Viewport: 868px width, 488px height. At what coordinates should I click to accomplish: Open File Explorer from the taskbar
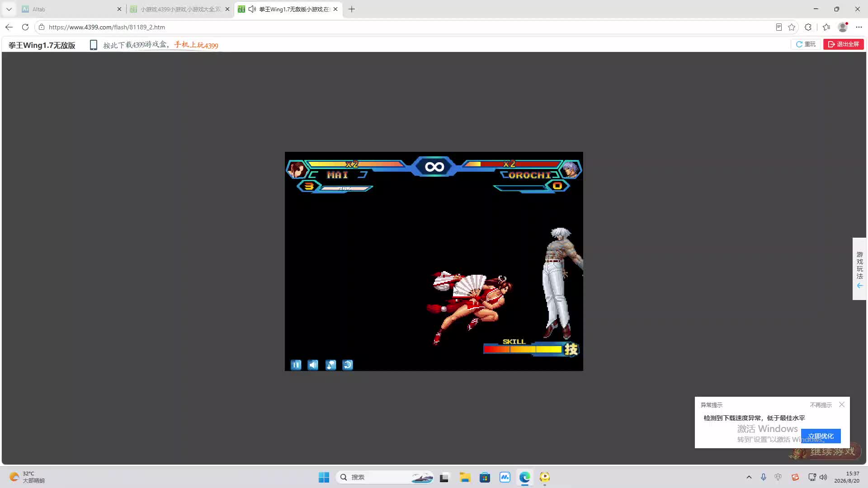coord(465,477)
